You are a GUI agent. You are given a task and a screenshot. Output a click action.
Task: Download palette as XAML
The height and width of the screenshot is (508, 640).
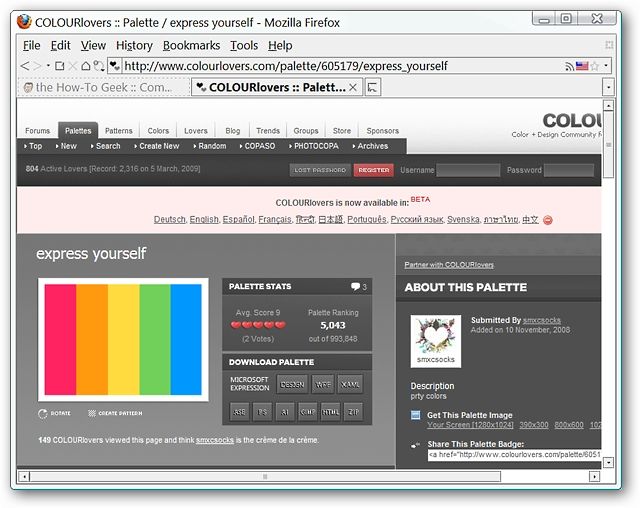pyautogui.click(x=350, y=384)
